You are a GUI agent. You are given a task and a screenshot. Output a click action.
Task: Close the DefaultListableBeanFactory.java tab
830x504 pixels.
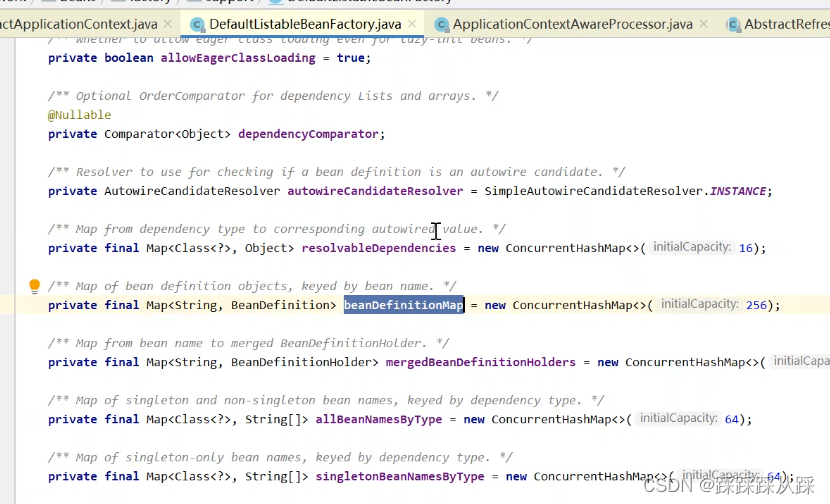[x=412, y=24]
